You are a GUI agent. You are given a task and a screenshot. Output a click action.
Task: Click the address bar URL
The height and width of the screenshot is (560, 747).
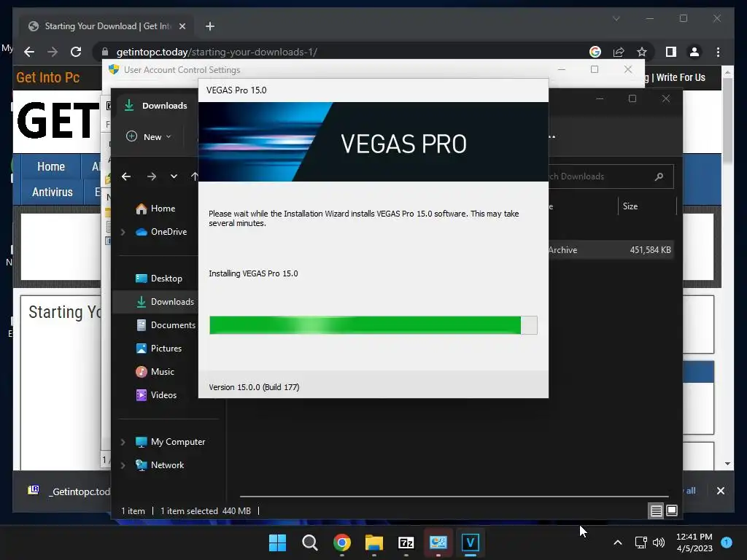pyautogui.click(x=217, y=52)
